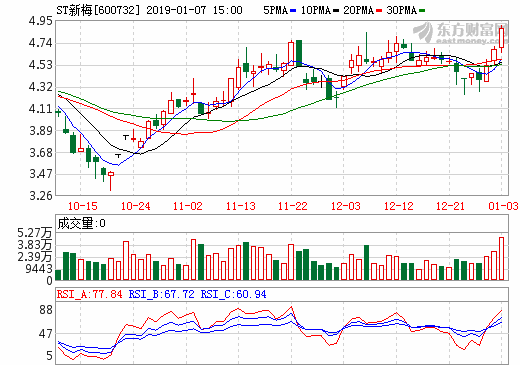The height and width of the screenshot is (365, 520).
Task: Click the 20PMA legend label
Action: 358,10
